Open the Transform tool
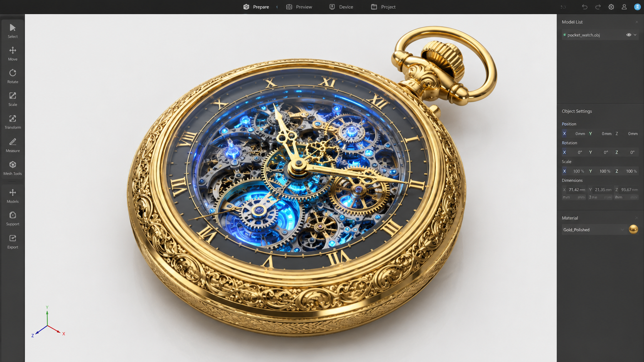 pyautogui.click(x=13, y=122)
